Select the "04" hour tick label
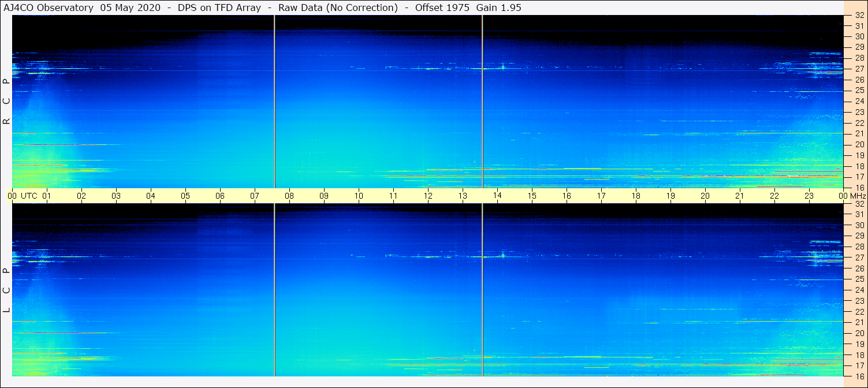 point(151,196)
